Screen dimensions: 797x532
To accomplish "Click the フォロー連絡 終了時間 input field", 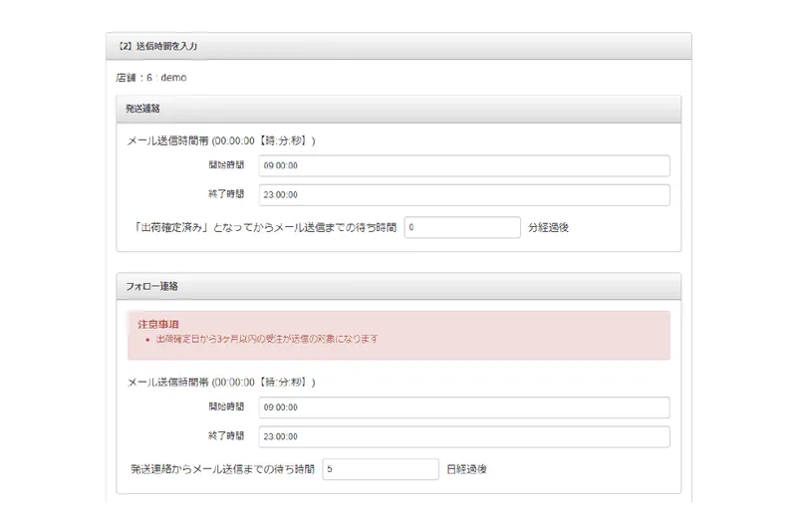I will click(x=464, y=437).
